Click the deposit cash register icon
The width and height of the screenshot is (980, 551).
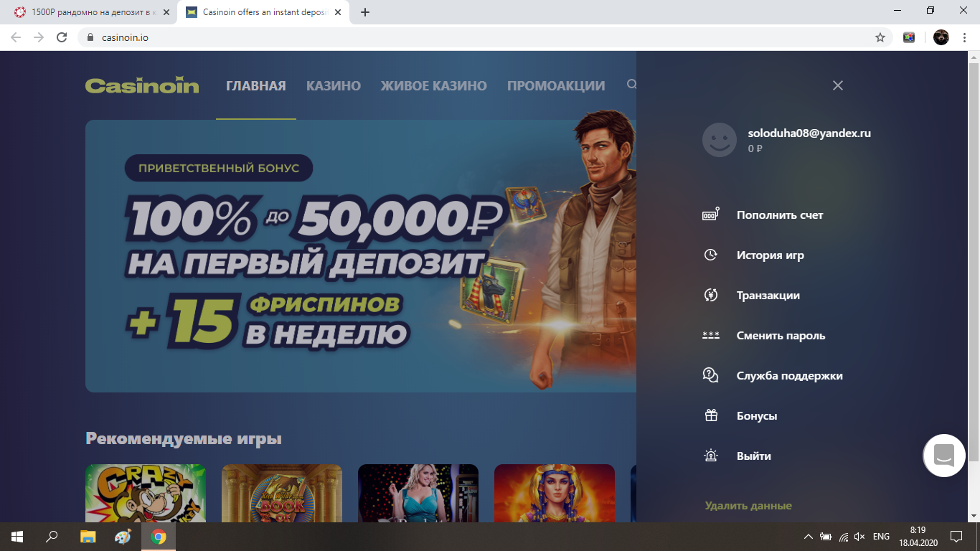[711, 215]
